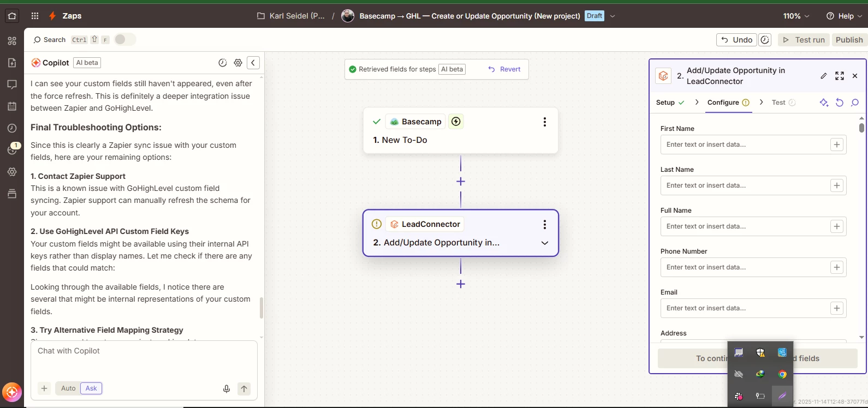This screenshot has width=868, height=408.
Task: Click the timer icon next to Undo
Action: tap(765, 40)
